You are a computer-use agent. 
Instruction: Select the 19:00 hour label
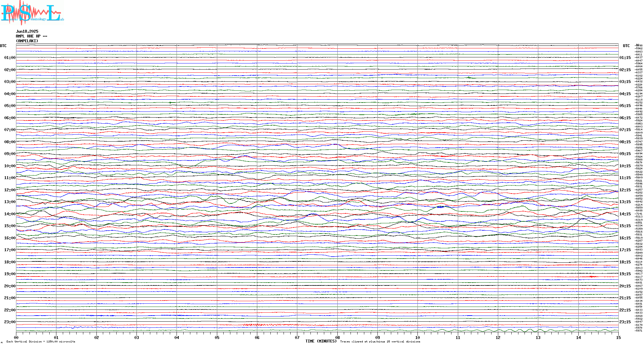tap(10, 274)
